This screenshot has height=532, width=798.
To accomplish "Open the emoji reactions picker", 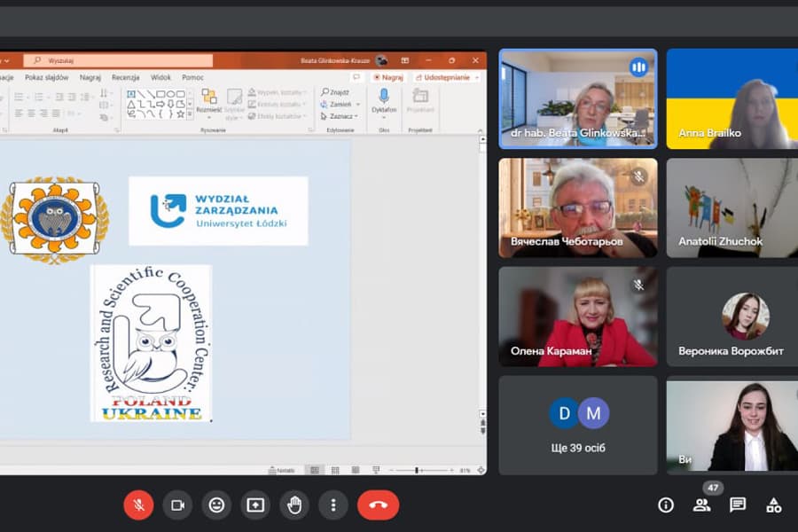I will coord(216,505).
